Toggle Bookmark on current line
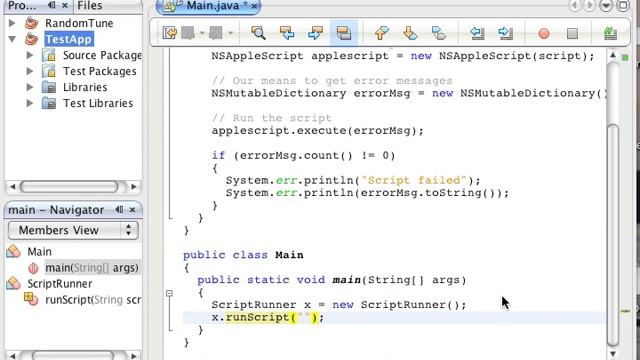 tap(438, 33)
